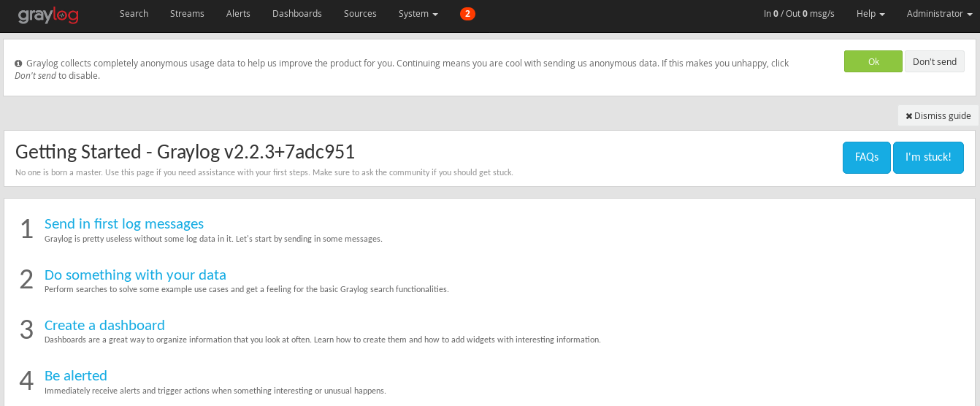Image resolution: width=980 pixels, height=406 pixels.
Task: Click 'Dashboards are a great way' description
Action: (322, 340)
